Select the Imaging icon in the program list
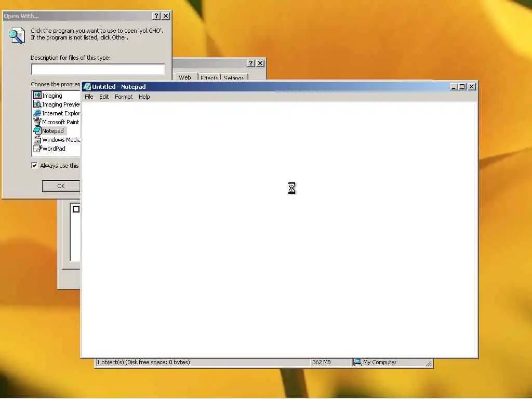 pyautogui.click(x=37, y=96)
